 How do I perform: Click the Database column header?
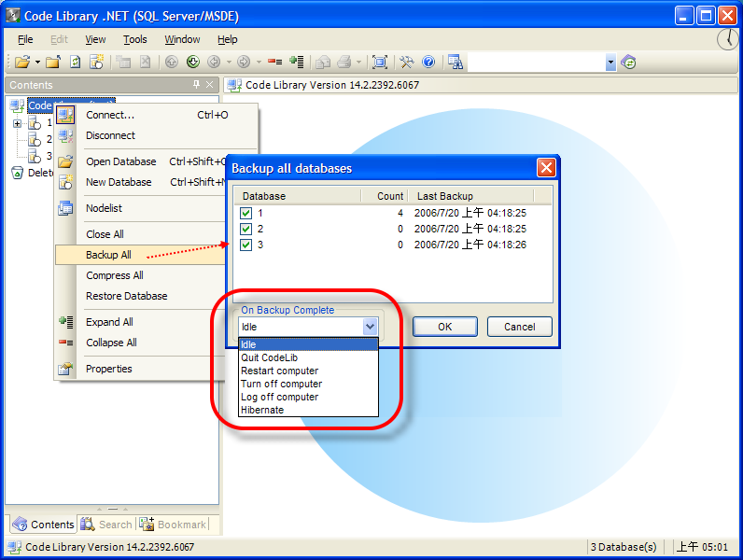pyautogui.click(x=298, y=196)
